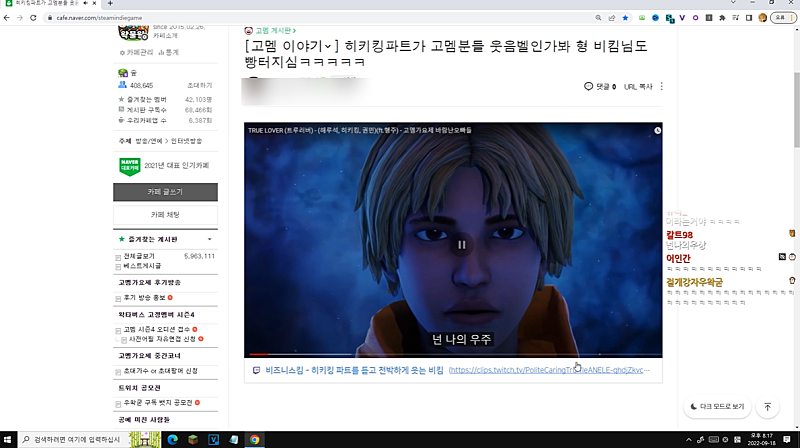Click the video progress bar

pyautogui.click(x=453, y=354)
